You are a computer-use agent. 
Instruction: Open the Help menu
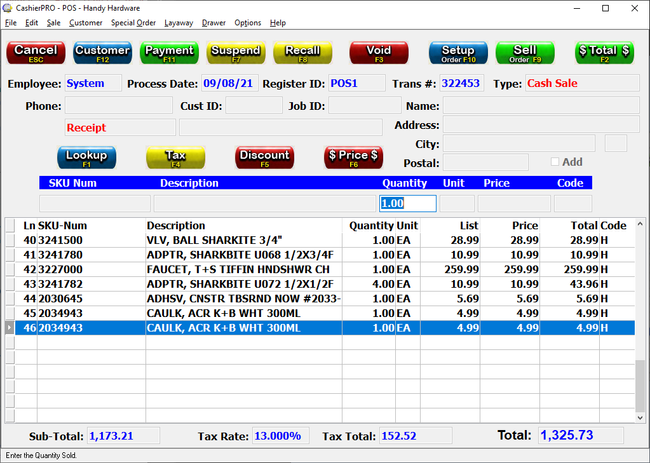[x=278, y=23]
